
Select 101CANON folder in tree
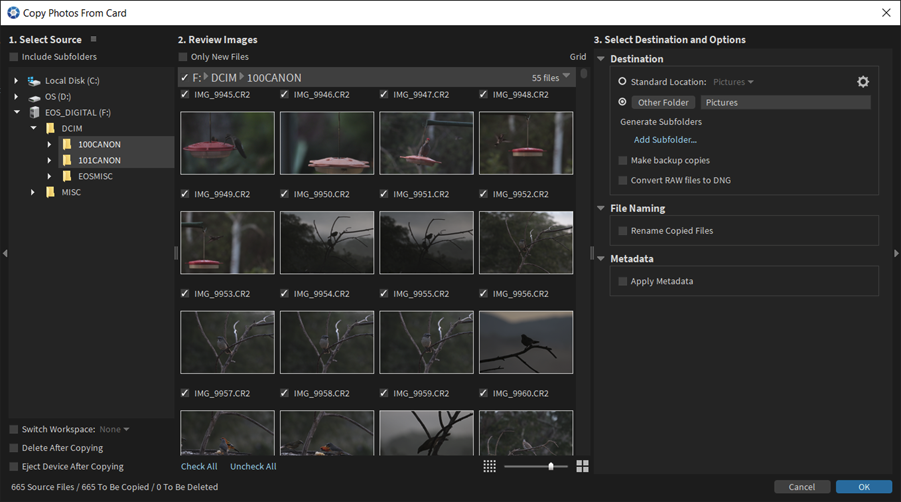[99, 160]
